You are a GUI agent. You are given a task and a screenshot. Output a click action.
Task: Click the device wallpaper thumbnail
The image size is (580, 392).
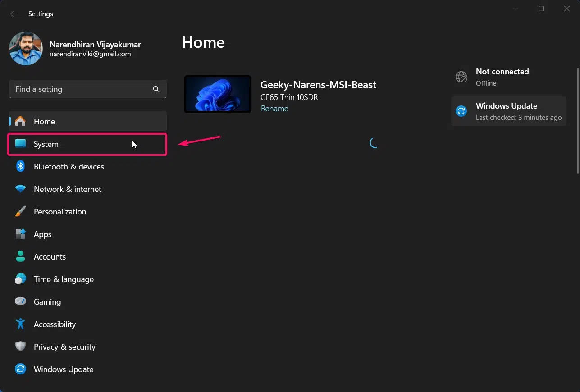pyautogui.click(x=218, y=94)
